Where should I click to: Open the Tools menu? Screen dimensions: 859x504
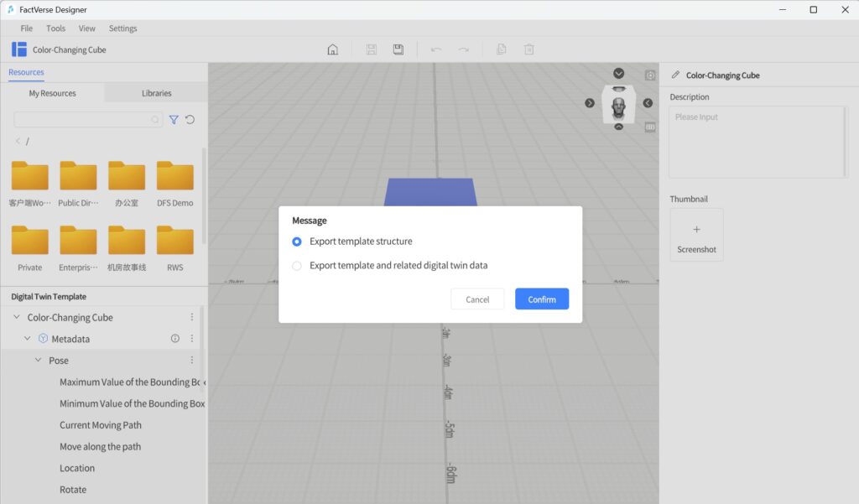tap(55, 29)
